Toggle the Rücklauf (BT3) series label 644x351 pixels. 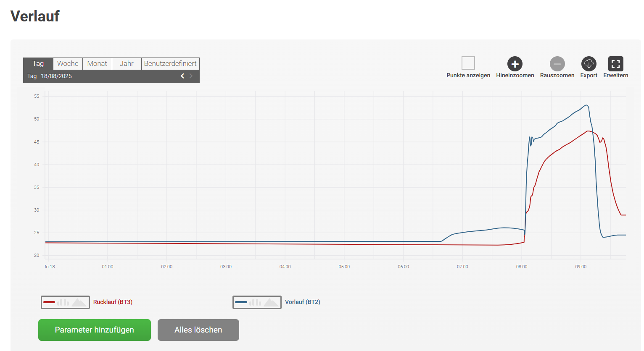point(113,302)
